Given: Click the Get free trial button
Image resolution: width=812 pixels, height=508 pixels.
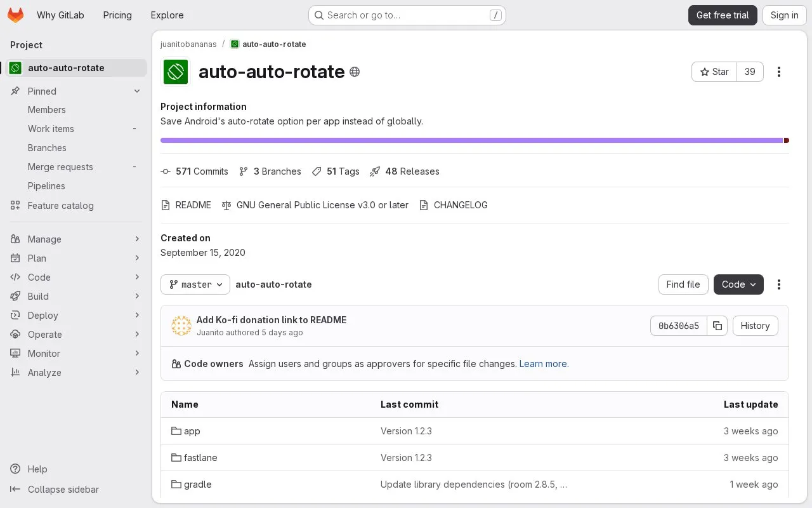Looking at the screenshot, I should (723, 15).
